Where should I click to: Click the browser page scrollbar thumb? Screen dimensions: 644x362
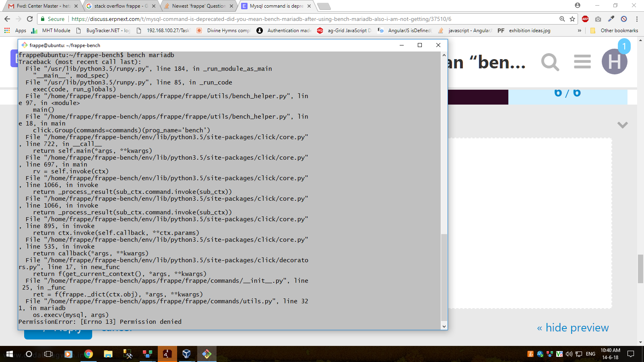640,269
